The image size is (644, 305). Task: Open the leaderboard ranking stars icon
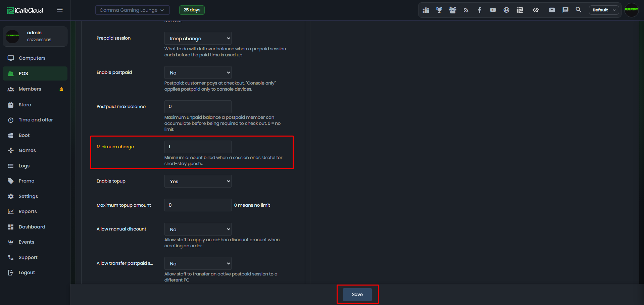tap(426, 10)
